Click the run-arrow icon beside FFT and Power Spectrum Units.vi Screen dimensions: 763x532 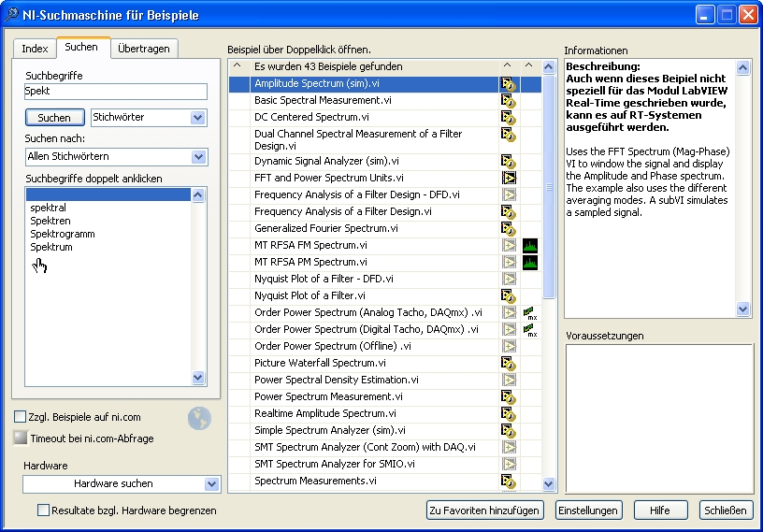tap(509, 178)
